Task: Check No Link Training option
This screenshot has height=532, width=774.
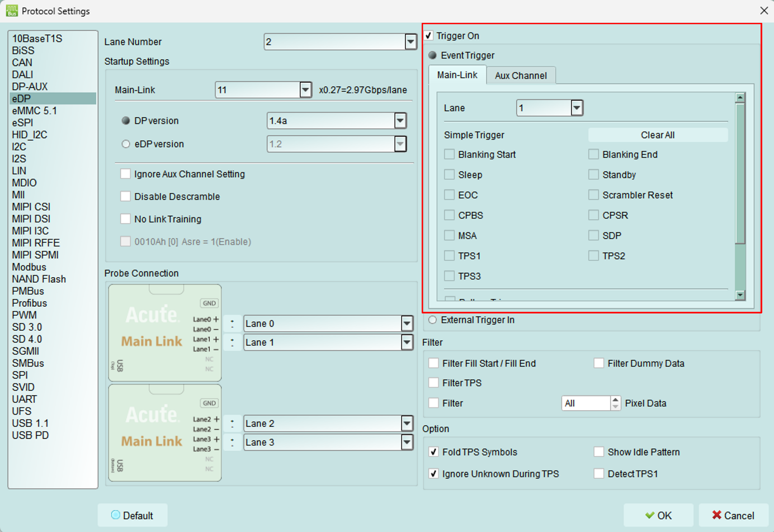Action: [x=126, y=219]
